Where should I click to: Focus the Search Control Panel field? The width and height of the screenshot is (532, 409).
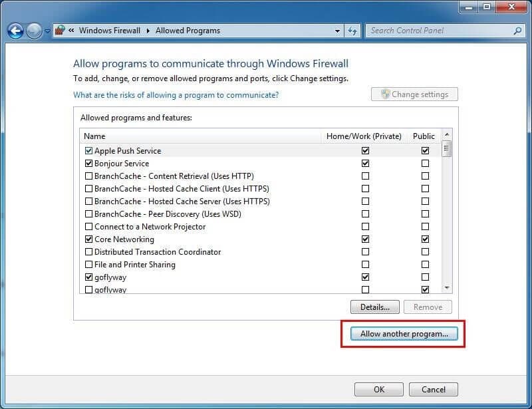(444, 31)
